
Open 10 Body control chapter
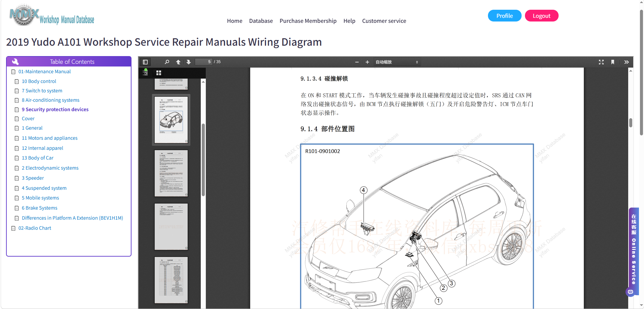pyautogui.click(x=39, y=81)
